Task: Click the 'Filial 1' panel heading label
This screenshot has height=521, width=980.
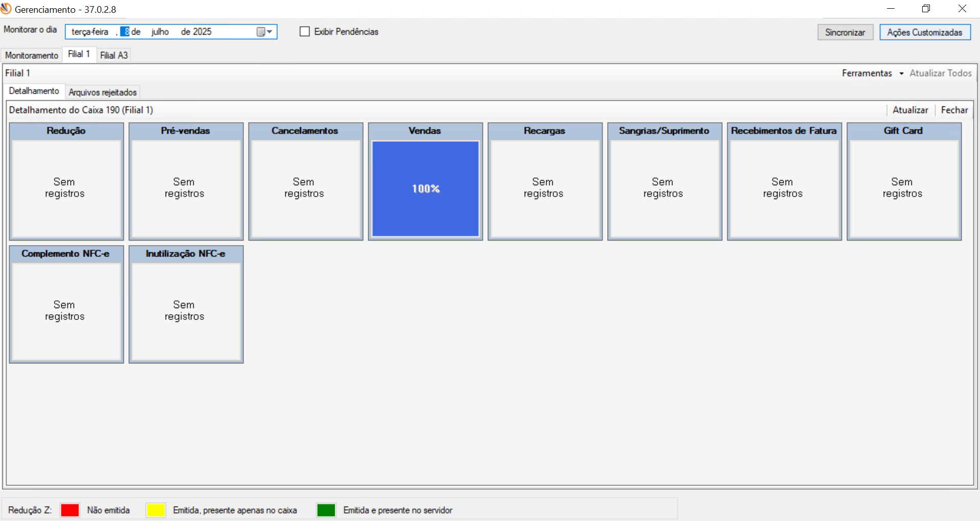Action: click(x=18, y=73)
